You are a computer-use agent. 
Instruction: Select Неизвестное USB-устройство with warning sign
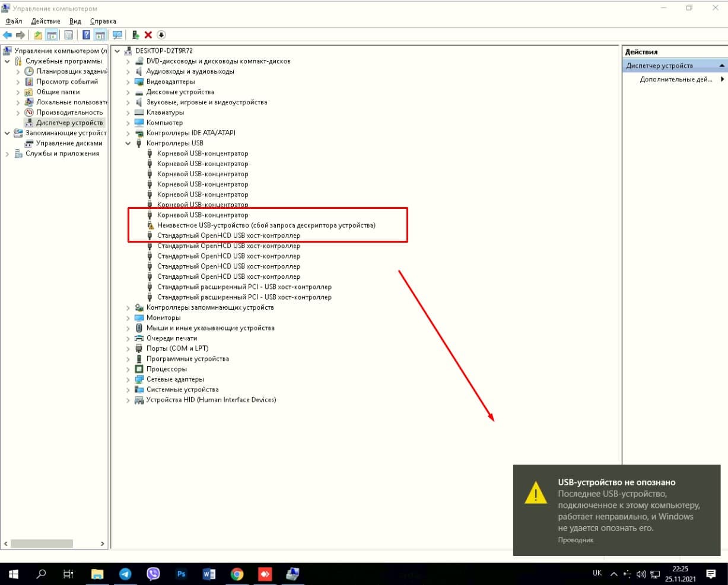pyautogui.click(x=266, y=225)
